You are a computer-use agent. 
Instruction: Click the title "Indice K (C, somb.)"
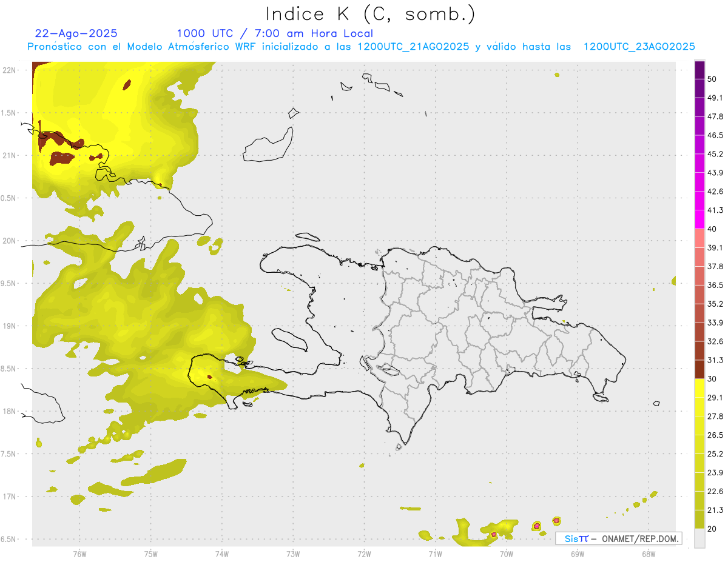371,14
